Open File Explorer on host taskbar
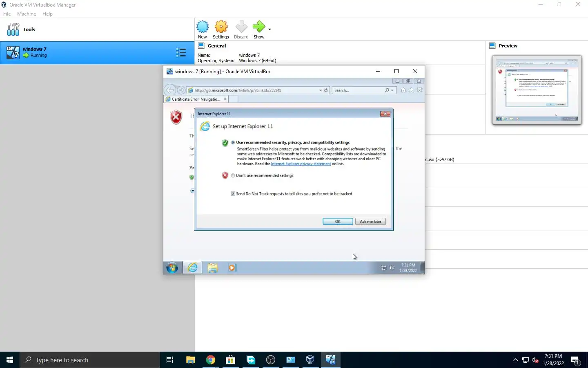This screenshot has width=588, height=368. [x=190, y=360]
